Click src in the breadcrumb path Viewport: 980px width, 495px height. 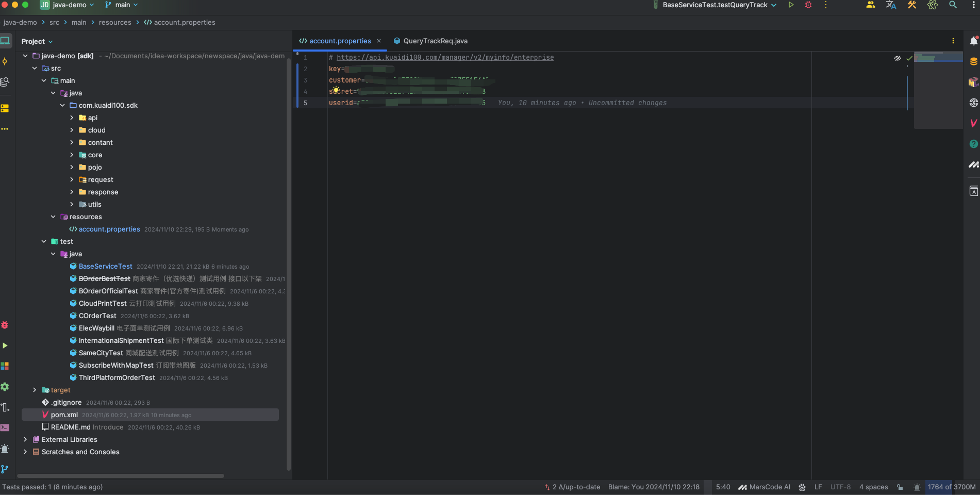point(55,22)
